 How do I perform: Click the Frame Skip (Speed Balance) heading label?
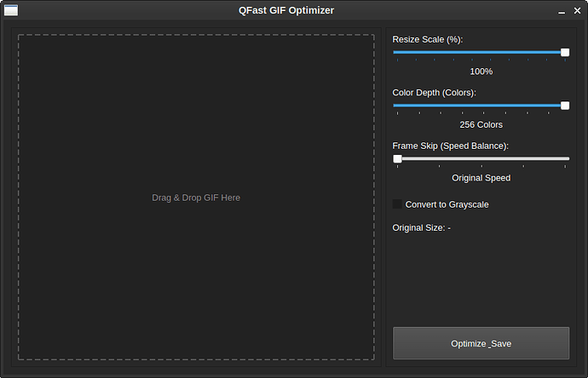pos(450,146)
